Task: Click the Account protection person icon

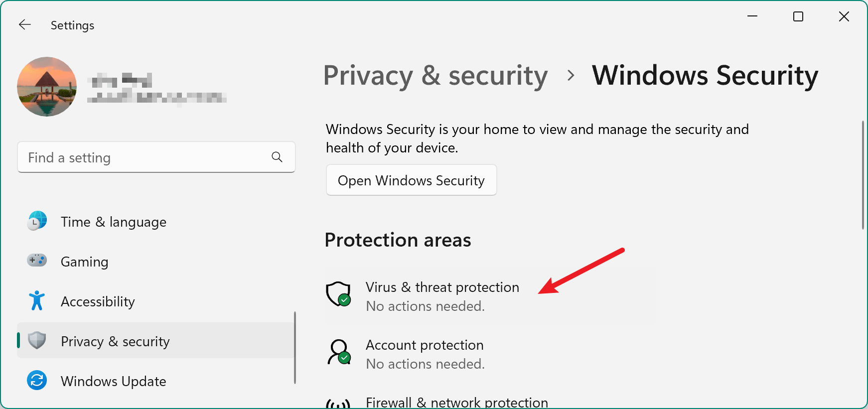Action: pyautogui.click(x=339, y=352)
